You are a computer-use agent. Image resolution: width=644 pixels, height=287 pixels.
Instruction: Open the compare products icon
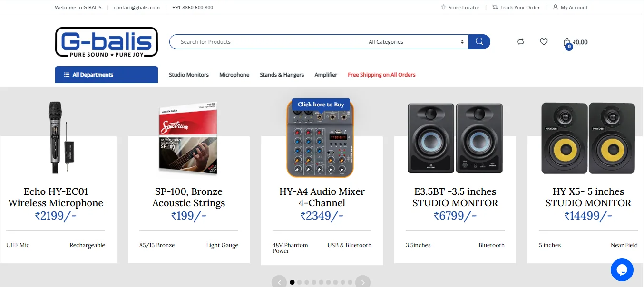(x=521, y=42)
